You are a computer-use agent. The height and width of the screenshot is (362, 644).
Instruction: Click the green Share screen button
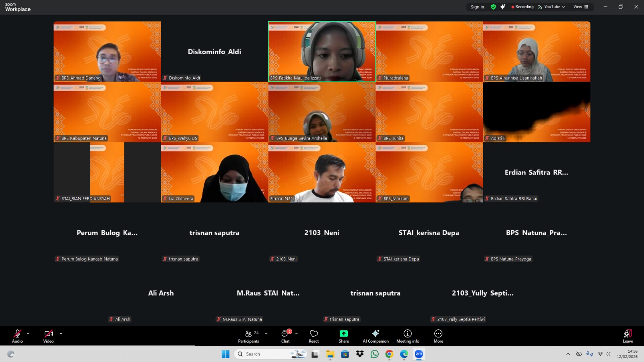click(344, 336)
